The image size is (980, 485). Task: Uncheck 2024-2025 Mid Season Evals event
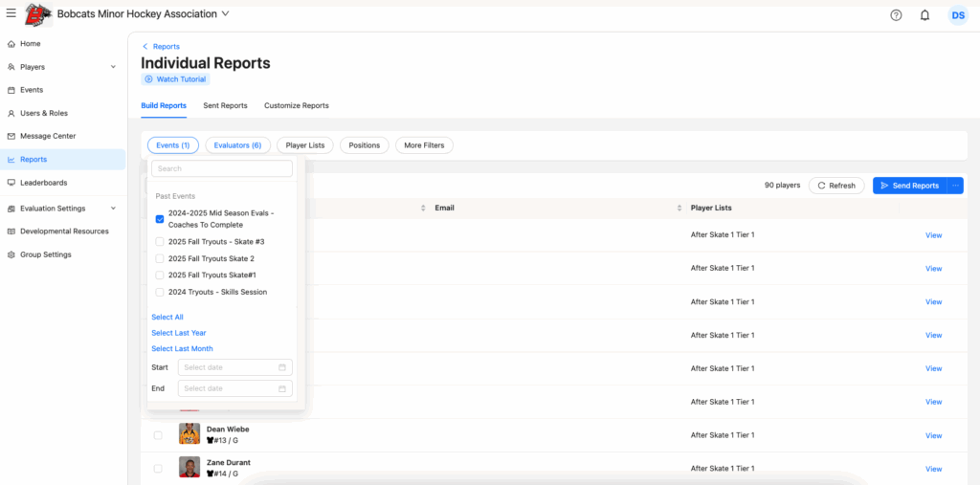tap(160, 219)
